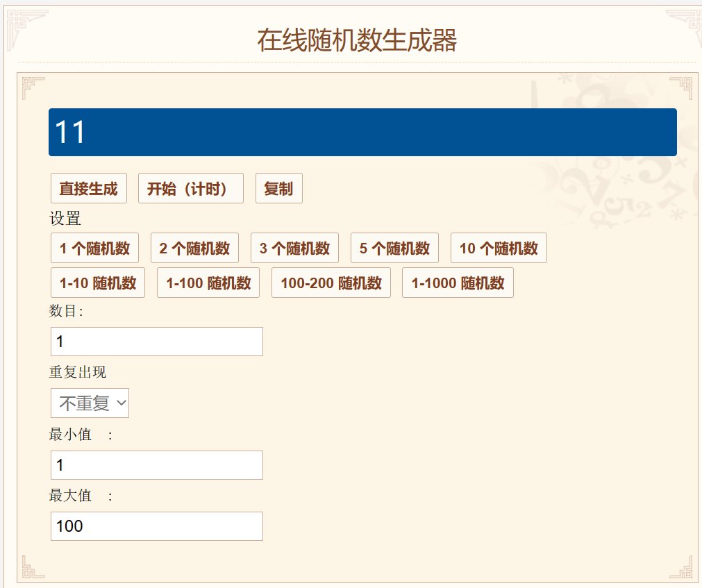Image resolution: width=702 pixels, height=588 pixels.
Task: Click the 在线随机数生成器 page title
Action: click(357, 40)
